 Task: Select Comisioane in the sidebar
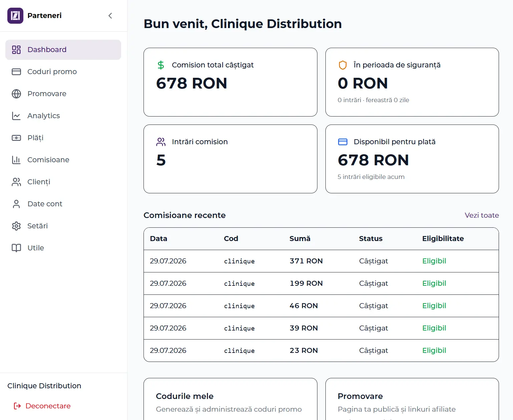pyautogui.click(x=63, y=160)
